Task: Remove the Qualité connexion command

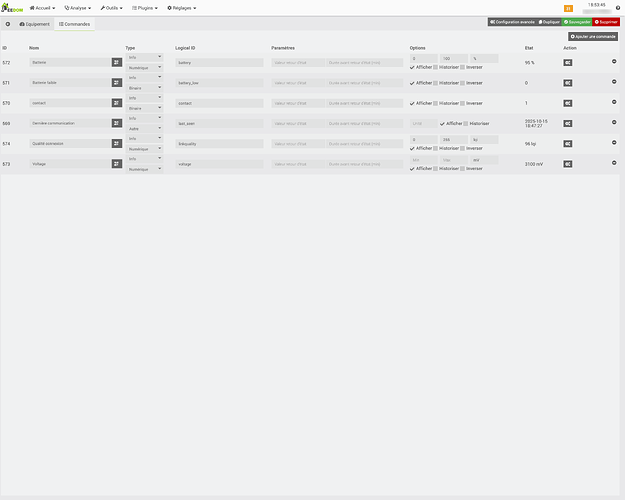Action: (x=614, y=142)
